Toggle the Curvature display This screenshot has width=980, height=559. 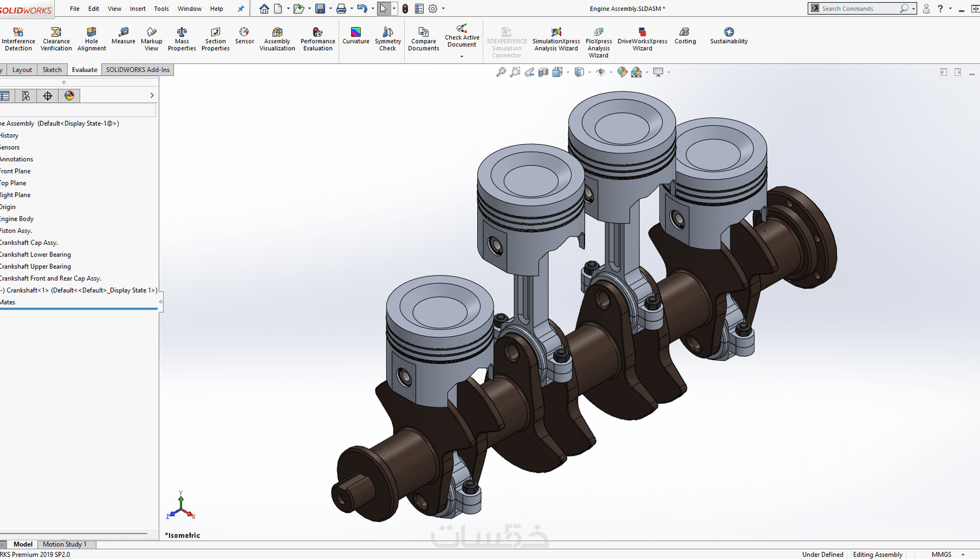coord(356,36)
